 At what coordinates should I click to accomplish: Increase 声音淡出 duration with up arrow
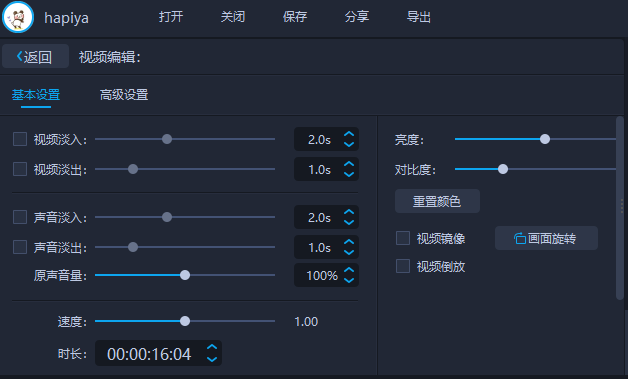click(349, 242)
